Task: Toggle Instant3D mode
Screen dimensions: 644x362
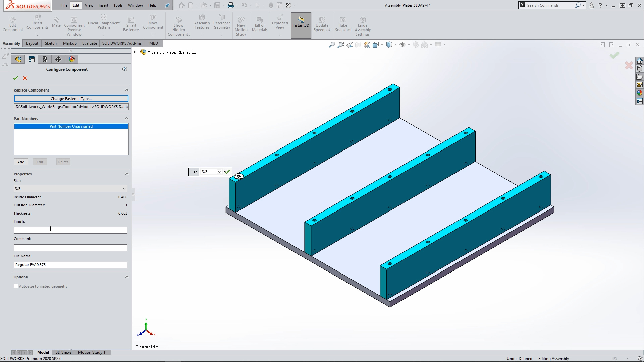Action: (x=301, y=25)
